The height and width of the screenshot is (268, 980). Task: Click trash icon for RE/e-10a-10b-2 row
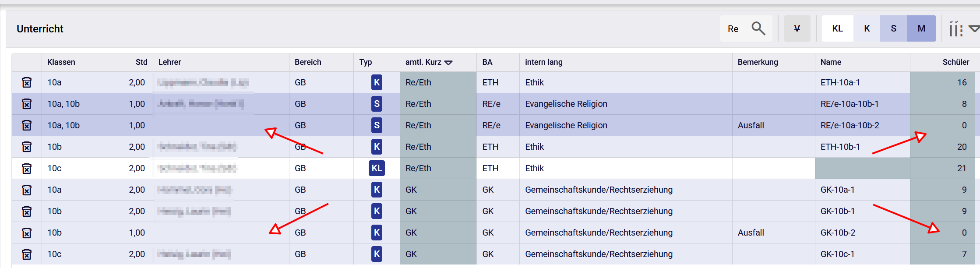27,125
